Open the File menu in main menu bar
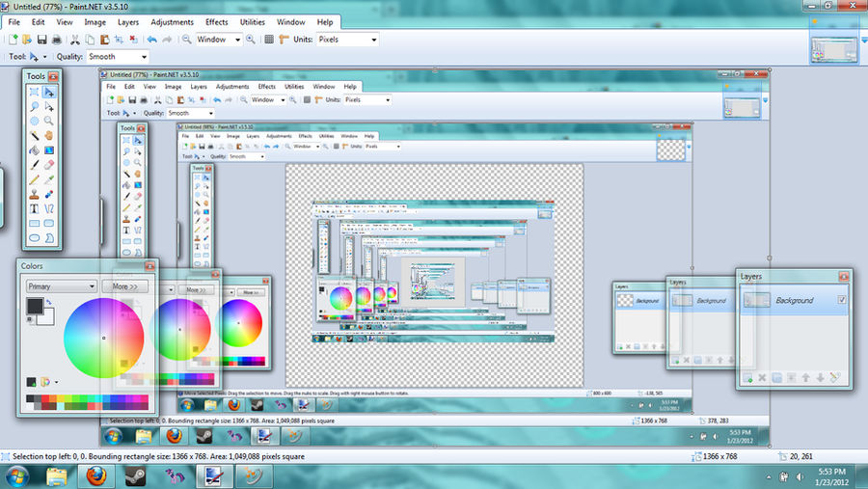Image resolution: width=868 pixels, height=489 pixels. tap(14, 22)
